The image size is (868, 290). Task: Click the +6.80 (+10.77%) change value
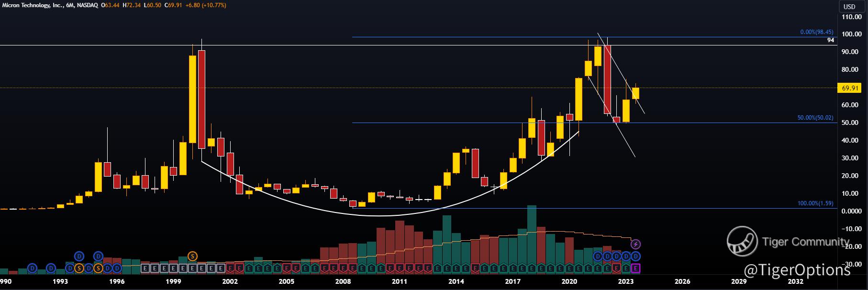click(206, 5)
